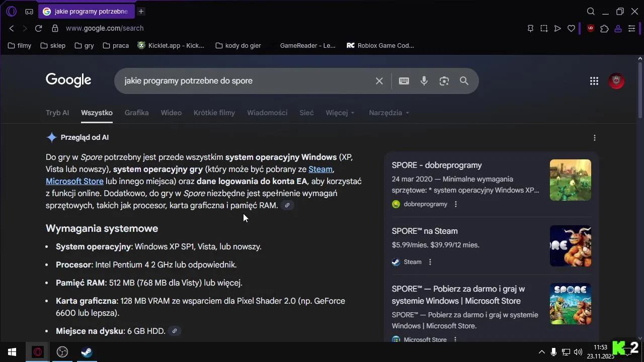Open Steam from the Windows taskbar
This screenshot has height=362, width=644.
87,352
